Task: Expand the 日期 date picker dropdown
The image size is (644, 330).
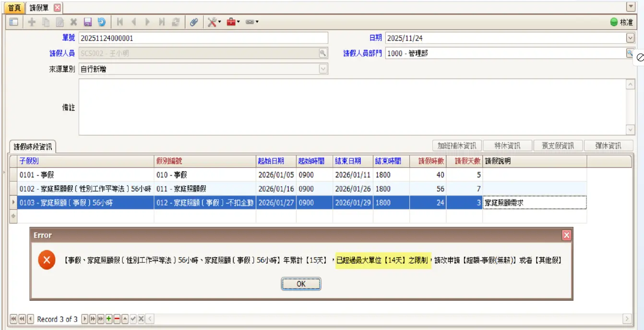Action: [630, 38]
